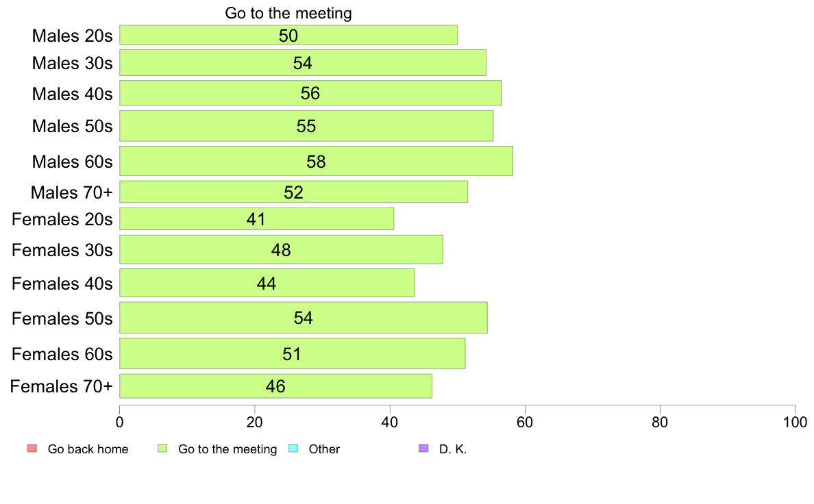Click the Go back home legend label
The width and height of the screenshot is (814, 504).
click(88, 449)
